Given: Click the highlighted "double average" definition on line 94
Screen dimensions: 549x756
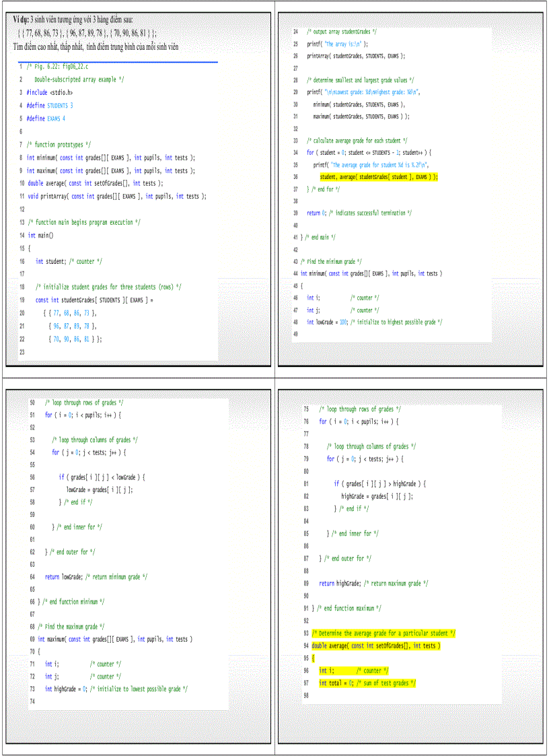Looking at the screenshot, I should click(371, 646).
